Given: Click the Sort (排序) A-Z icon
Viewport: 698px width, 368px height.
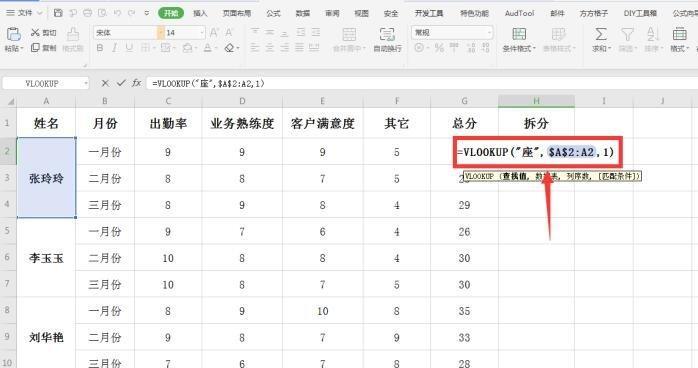Looking at the screenshot, I should point(653,34).
